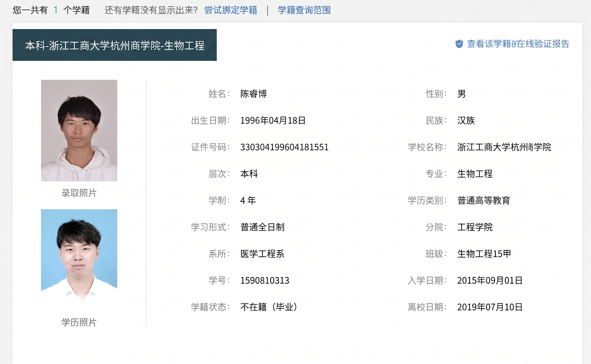Click leaving date 2019年07月10日
The image size is (591, 364).
coord(490,307)
